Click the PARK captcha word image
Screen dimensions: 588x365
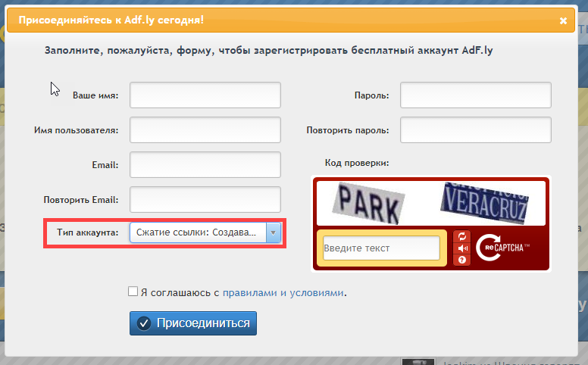(368, 203)
